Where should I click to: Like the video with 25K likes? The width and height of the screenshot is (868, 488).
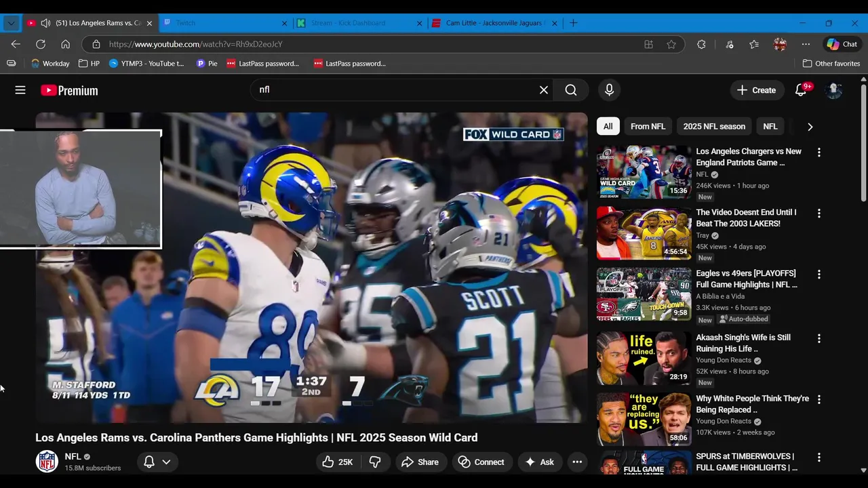coord(338,462)
